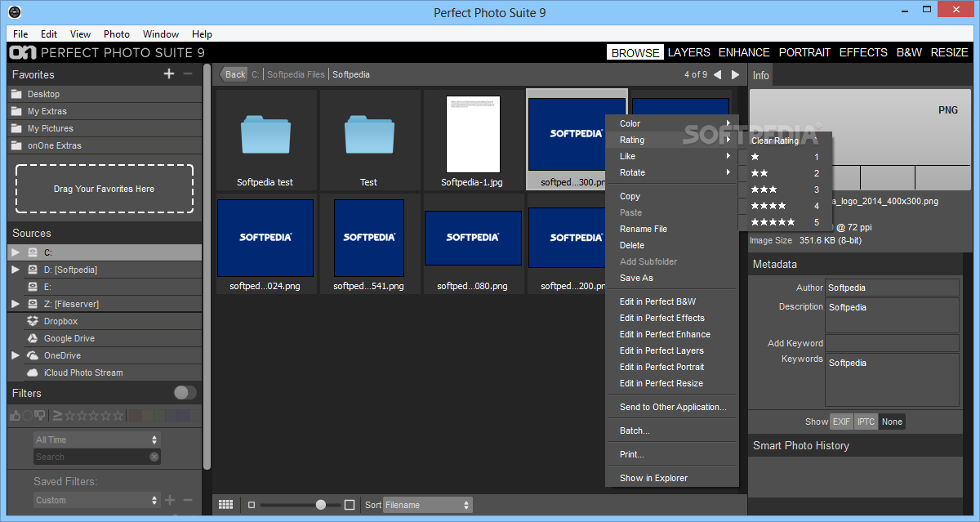The height and width of the screenshot is (522, 980).
Task: Expand the C: drive tree
Action: (x=16, y=252)
